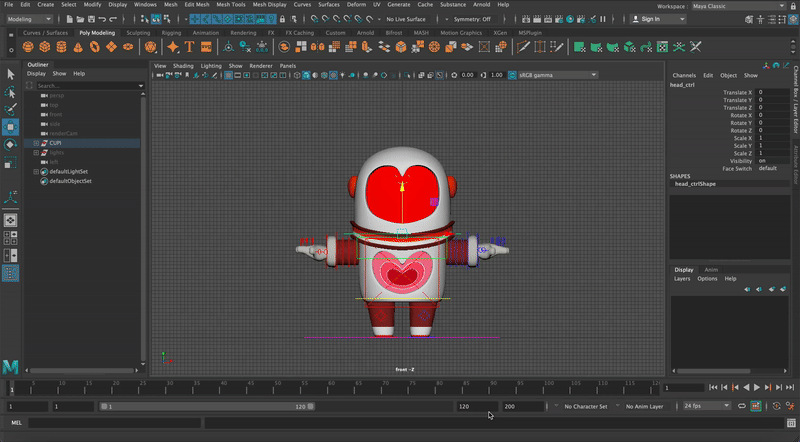Click the Sign In button
Image resolution: width=800 pixels, height=442 pixels.
pos(650,19)
